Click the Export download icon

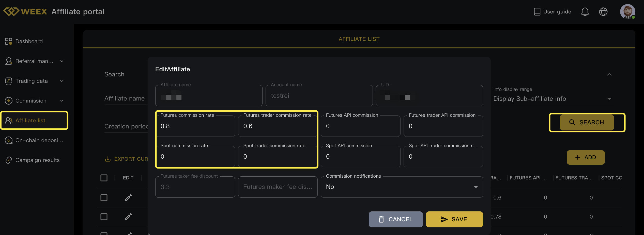coord(108,159)
